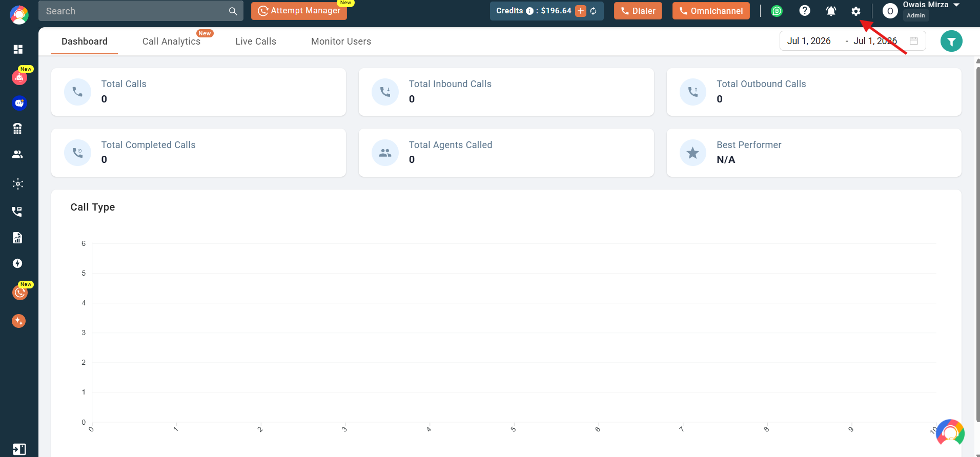Click the Total Agents Called icon

click(385, 153)
